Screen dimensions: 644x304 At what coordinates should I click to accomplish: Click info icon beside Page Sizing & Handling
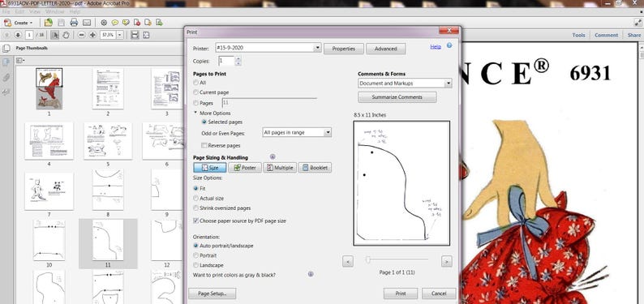(x=273, y=156)
